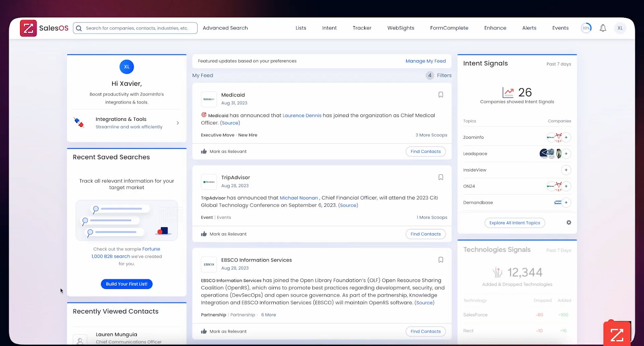Click the Medicaid company logo
The image size is (644, 346).
coord(209,99)
